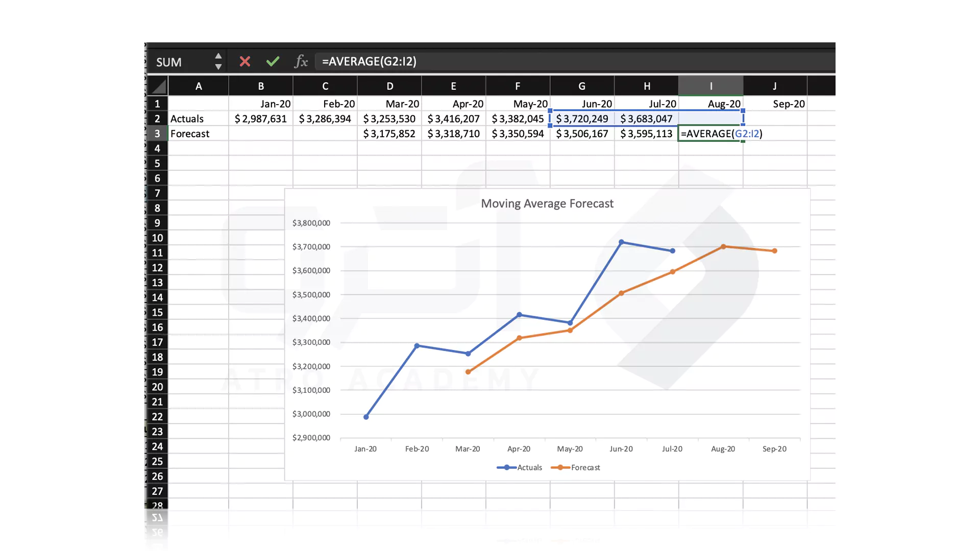
Task: Click the editing cell =AVERAGE(G2:I2) in row 3
Action: click(x=711, y=134)
